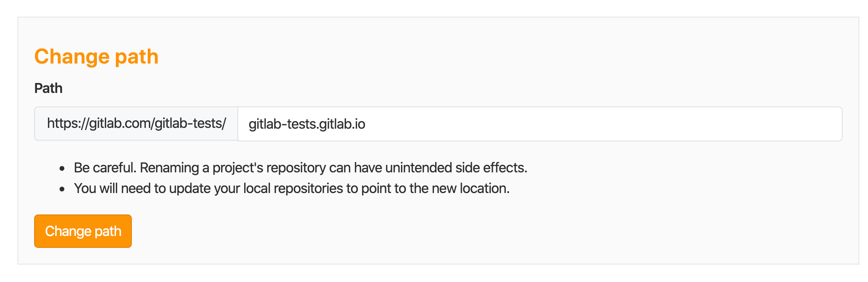Click the https://gitlab.com/gitlab-tests/ URL prefix
The width and height of the screenshot is (868, 282).
[x=136, y=124]
